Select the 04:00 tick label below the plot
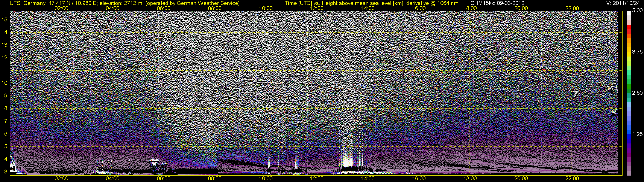 tap(112, 179)
